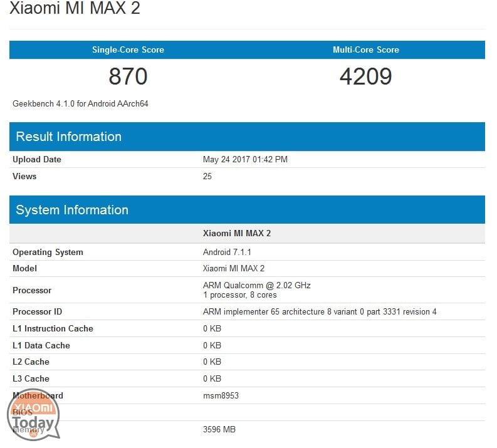Click the 'Multi-Core Score' header
This screenshot has width=497, height=448.
click(366, 49)
